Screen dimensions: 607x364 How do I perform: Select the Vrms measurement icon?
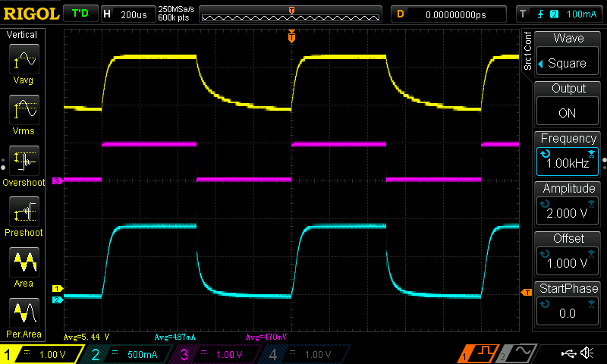pyautogui.click(x=25, y=114)
